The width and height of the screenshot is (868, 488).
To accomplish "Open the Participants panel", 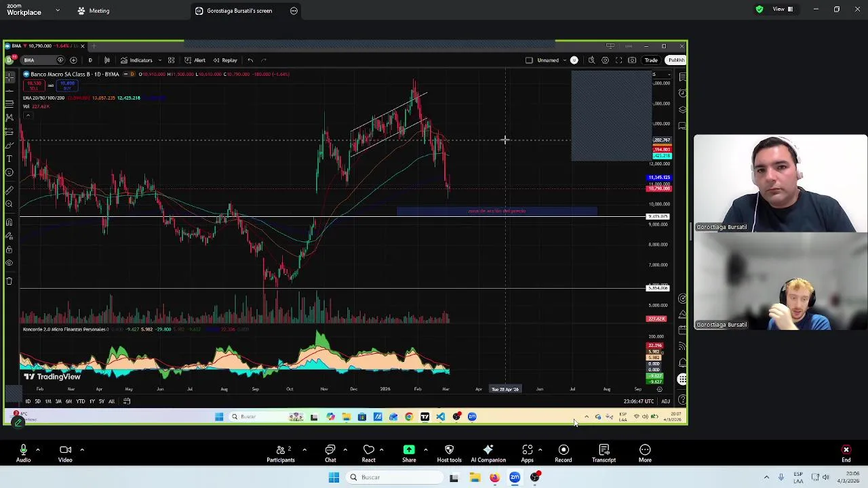I will [x=281, y=453].
